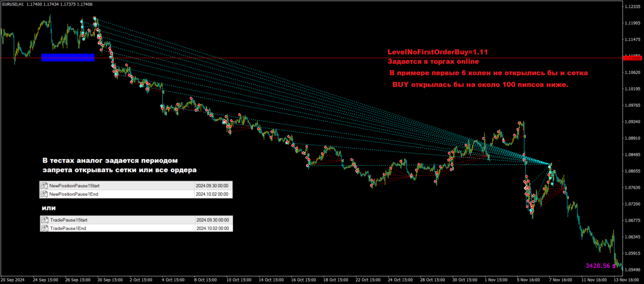The height and width of the screenshot is (284, 644).
Task: Edit NewPositionPause1End value 2024.10.02 00:00
Action: [x=212, y=194]
